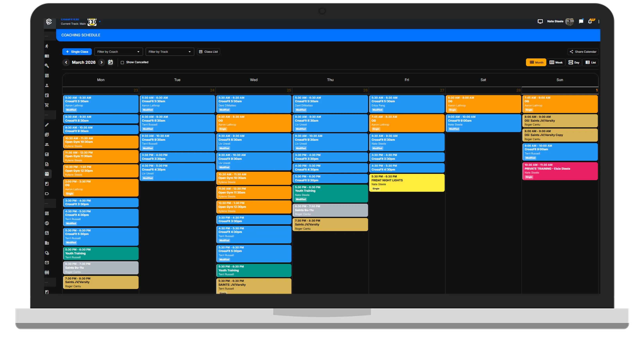The image size is (644, 342).
Task: Open PRIVATE TRAINING - Elsie Steele event
Action: click(x=560, y=171)
